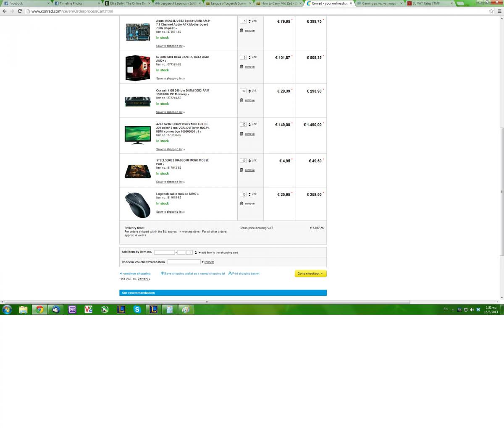Open CPU-Z from the taskbar
Viewport: 504px width, 428px height.
tap(72, 310)
